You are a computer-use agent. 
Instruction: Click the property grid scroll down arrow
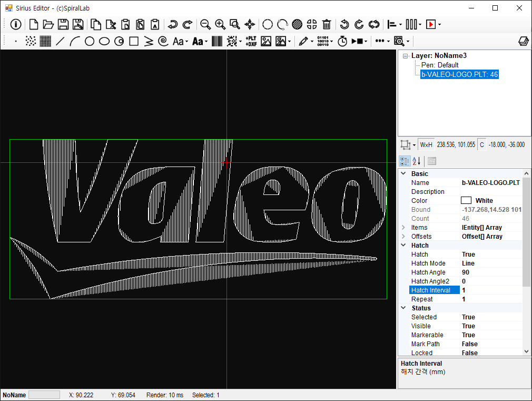pyautogui.click(x=526, y=351)
